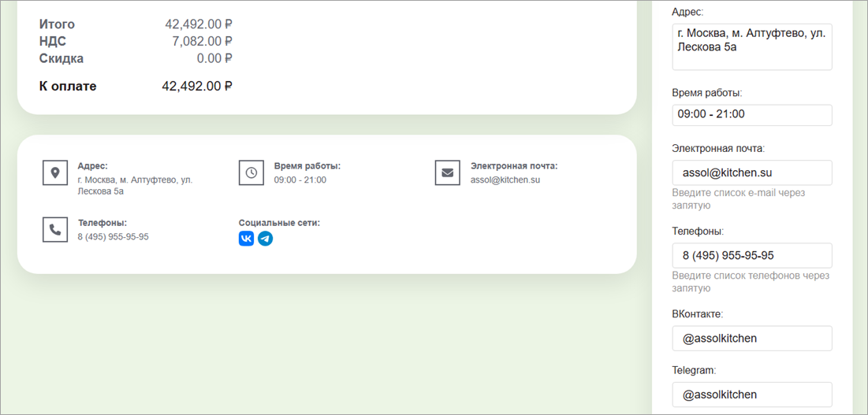Image resolution: width=868 pixels, height=415 pixels.
Task: Click the e-mail input with assol@kitchen.su
Action: [751, 172]
